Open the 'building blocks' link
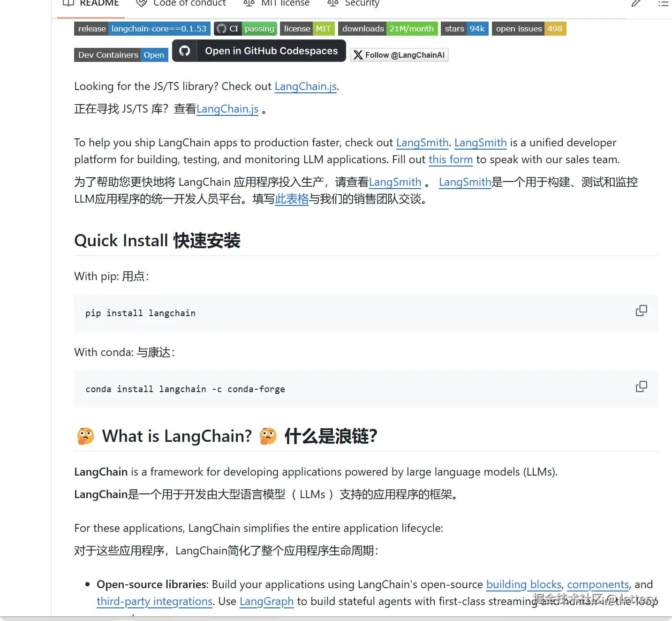The height and width of the screenshot is (621, 672). point(524,584)
